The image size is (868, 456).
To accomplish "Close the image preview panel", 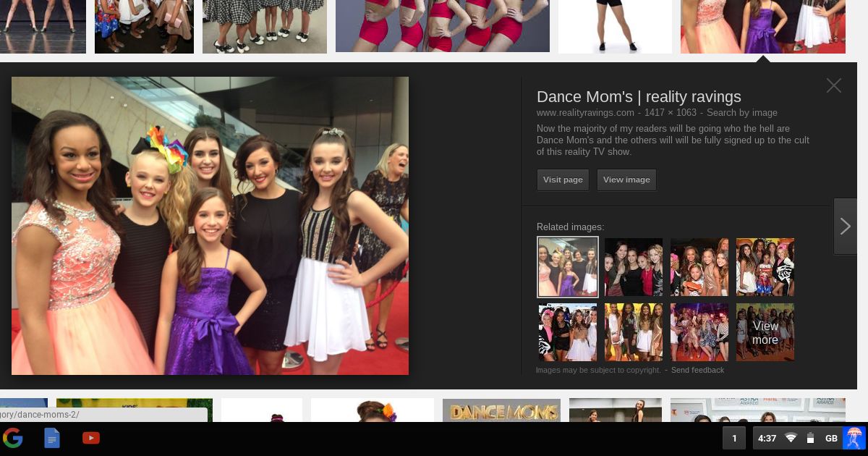I will tap(833, 85).
